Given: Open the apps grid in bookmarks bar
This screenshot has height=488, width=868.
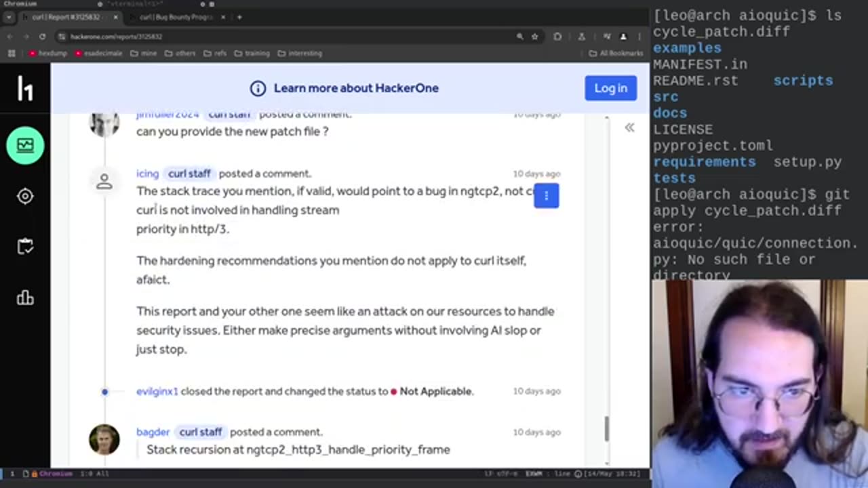Looking at the screenshot, I should 12,54.
